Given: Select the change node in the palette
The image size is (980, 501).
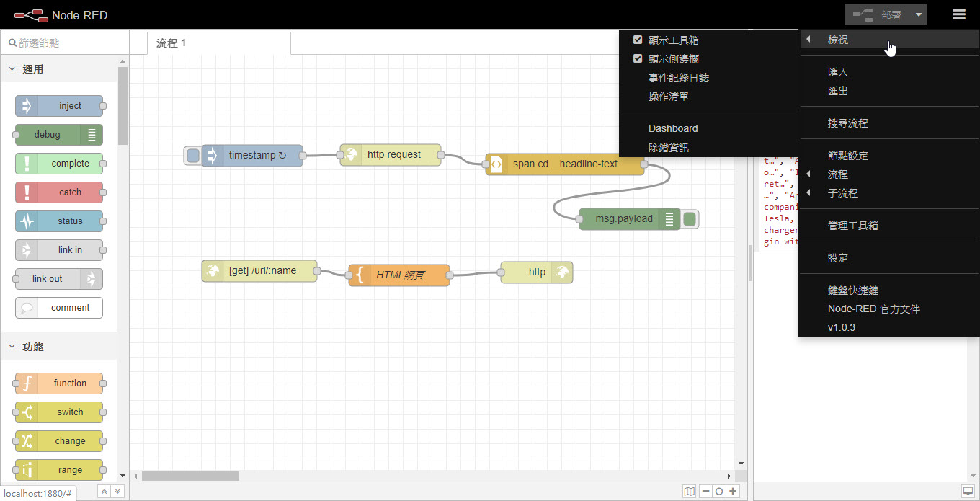Looking at the screenshot, I should [60, 440].
